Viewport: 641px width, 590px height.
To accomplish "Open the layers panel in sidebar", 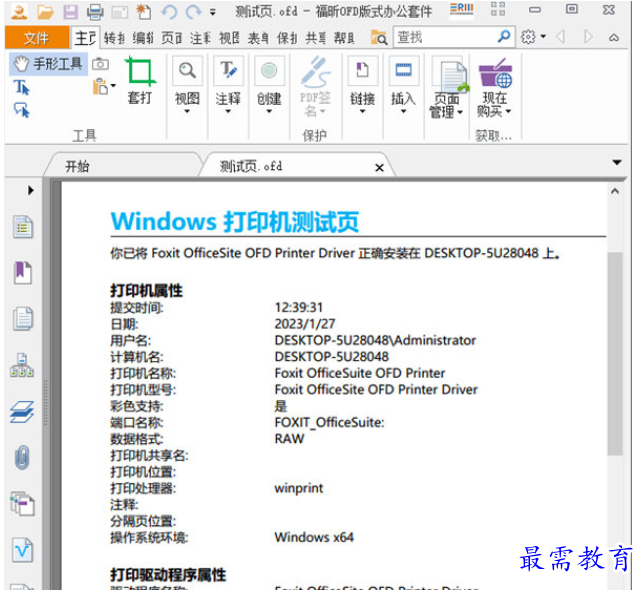I will pos(22,411).
